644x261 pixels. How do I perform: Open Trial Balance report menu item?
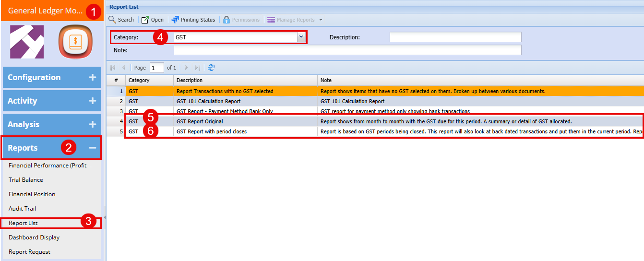click(x=26, y=180)
